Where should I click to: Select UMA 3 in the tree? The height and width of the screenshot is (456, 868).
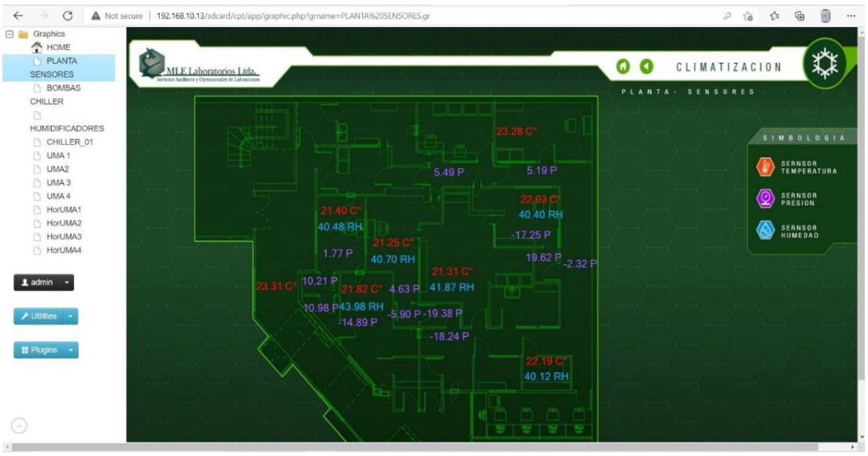[x=58, y=182]
